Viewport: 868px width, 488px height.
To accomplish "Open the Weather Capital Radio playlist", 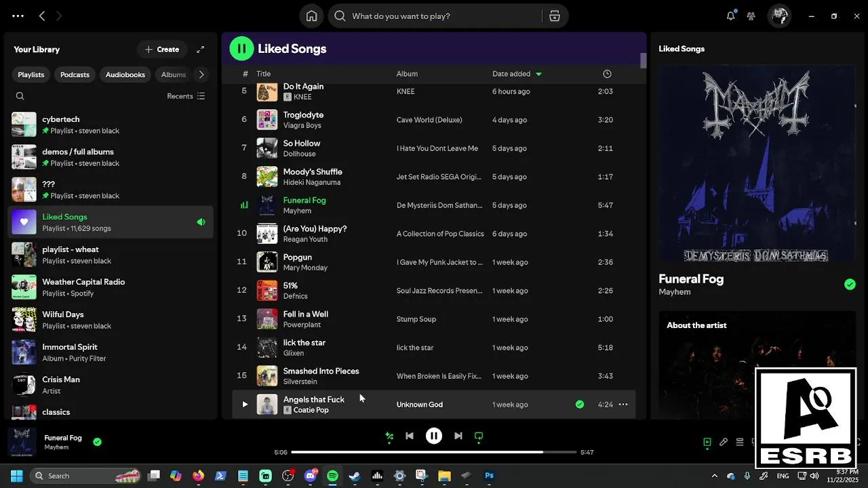I will tap(111, 287).
